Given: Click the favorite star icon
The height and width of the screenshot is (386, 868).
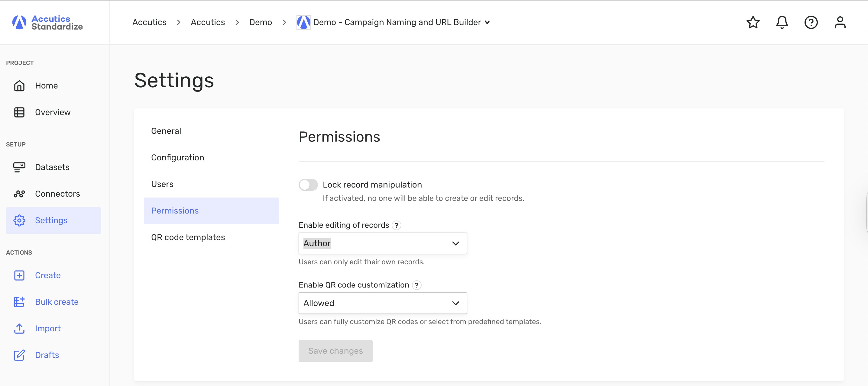Looking at the screenshot, I should coord(753,22).
